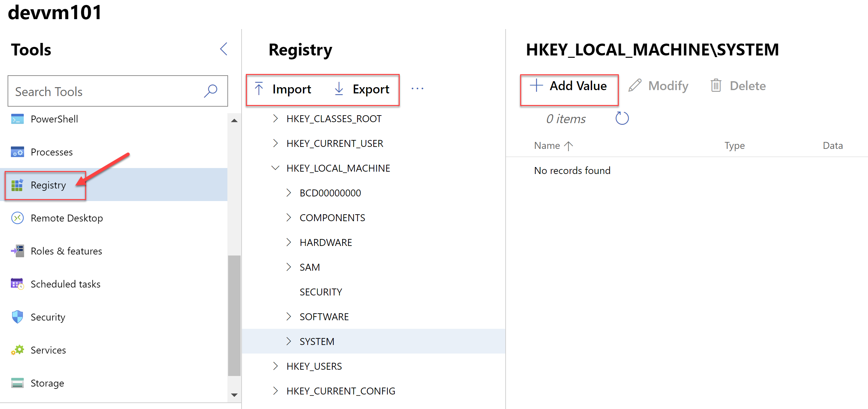Image resolution: width=868 pixels, height=409 pixels.
Task: Click the Services gears icon
Action: (x=17, y=350)
